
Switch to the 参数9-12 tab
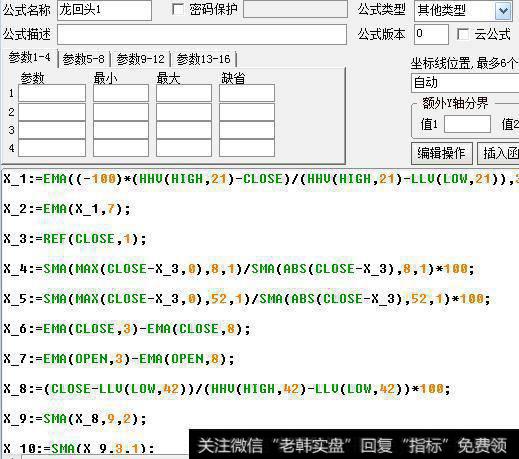pyautogui.click(x=140, y=59)
